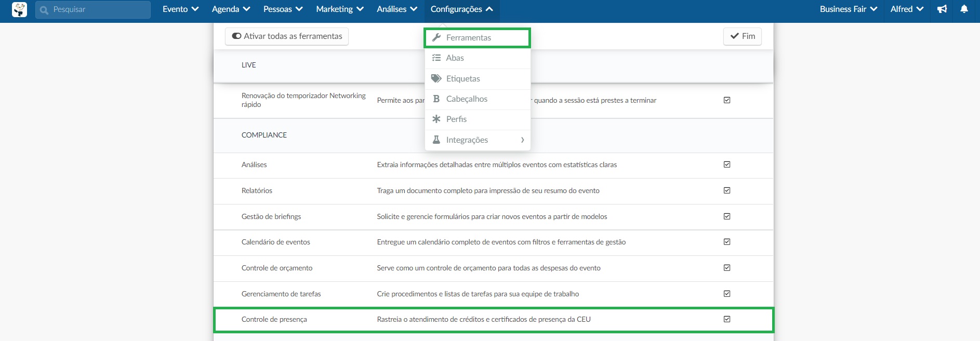Click the Fim button
The image size is (980, 341).
click(743, 36)
